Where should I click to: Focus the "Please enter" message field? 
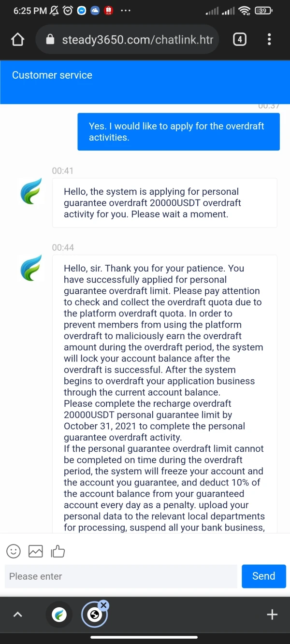[x=121, y=576]
